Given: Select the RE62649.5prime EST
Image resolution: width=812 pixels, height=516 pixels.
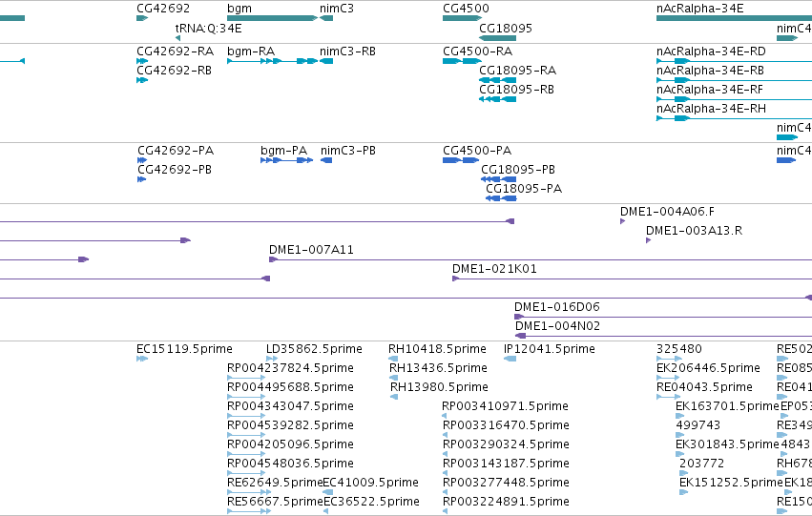Looking at the screenshot, I should coord(249,493).
